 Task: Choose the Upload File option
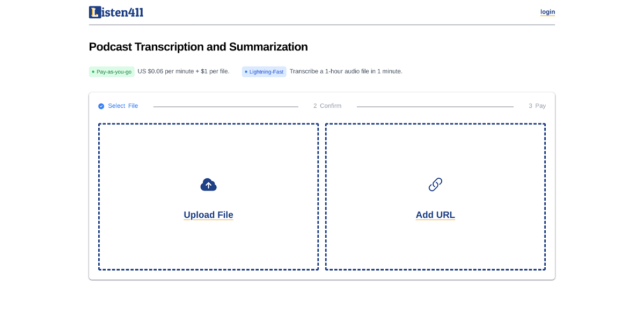click(x=208, y=215)
